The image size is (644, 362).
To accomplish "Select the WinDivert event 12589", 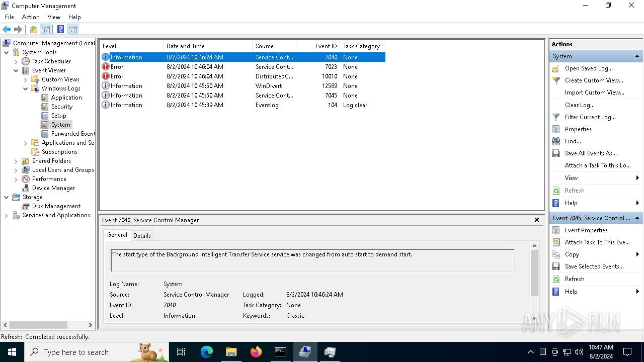I will (243, 86).
